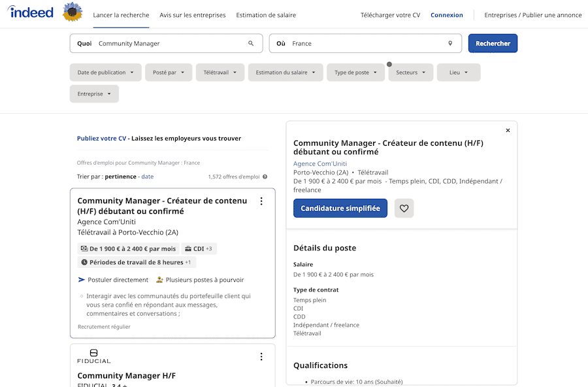Open the Télétravail filter dropdown

pos(220,73)
